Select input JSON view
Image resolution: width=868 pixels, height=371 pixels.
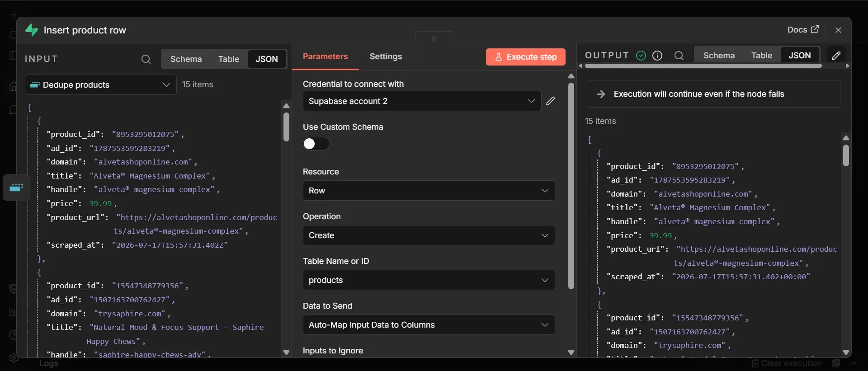click(x=267, y=59)
